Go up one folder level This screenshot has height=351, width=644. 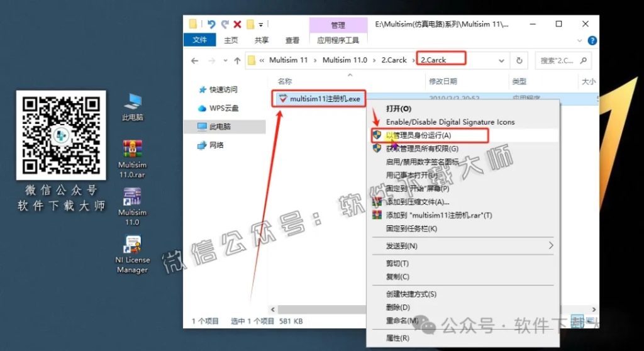[x=237, y=60]
